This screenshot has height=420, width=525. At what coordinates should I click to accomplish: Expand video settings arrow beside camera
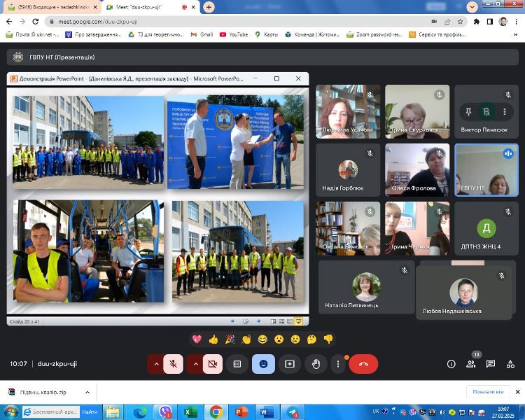[194, 364]
